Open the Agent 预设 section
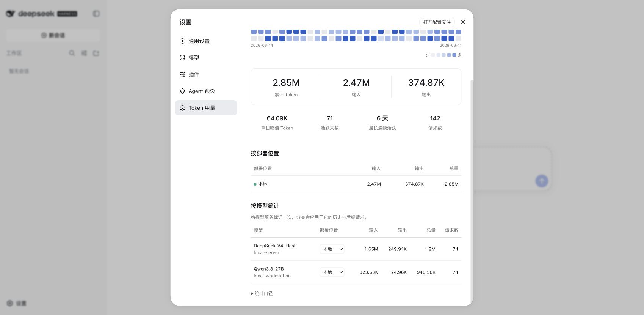The width and height of the screenshot is (644, 315). pyautogui.click(x=206, y=91)
